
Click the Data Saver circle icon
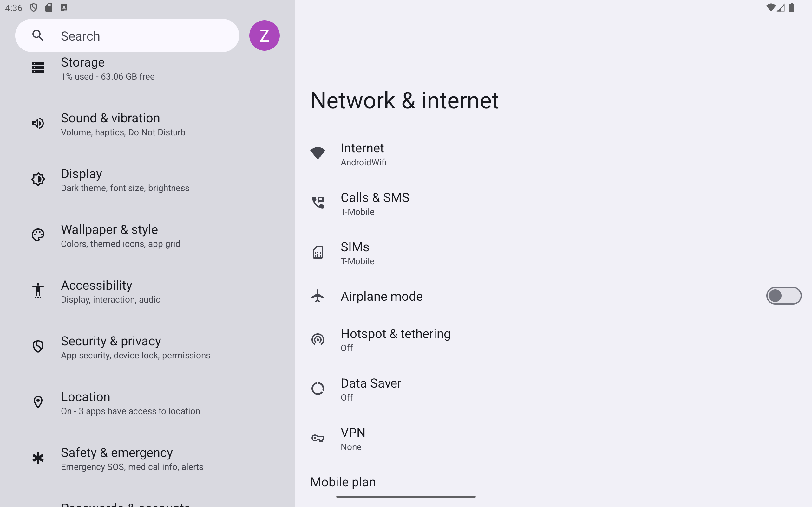(318, 388)
